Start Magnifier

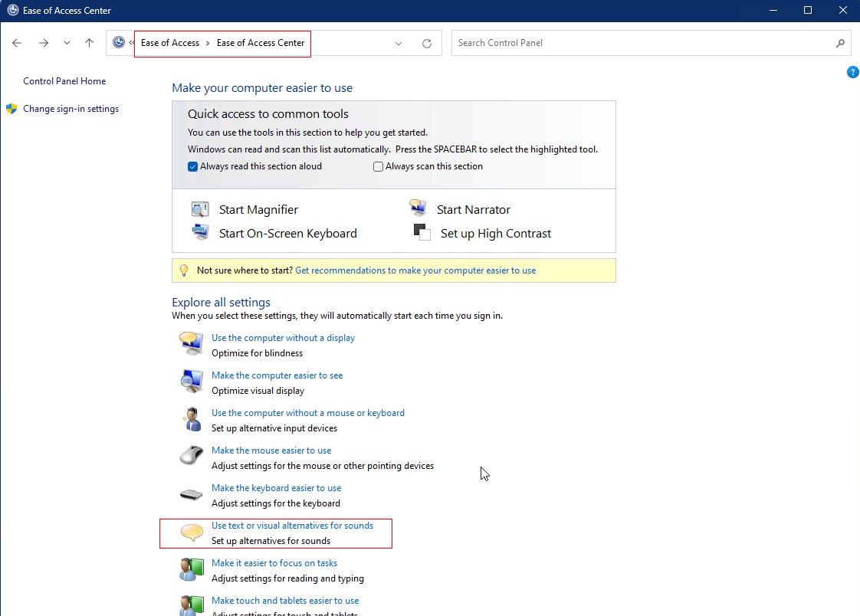pos(258,210)
